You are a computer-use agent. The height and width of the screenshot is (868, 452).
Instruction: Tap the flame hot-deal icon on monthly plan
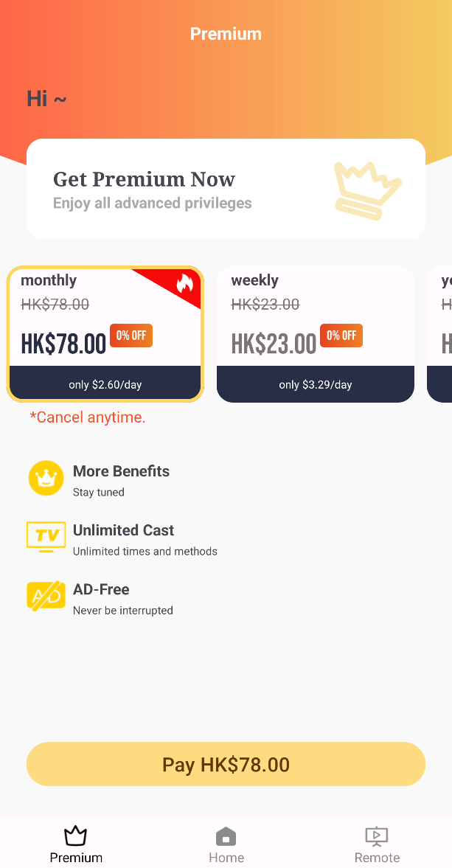coord(185,284)
